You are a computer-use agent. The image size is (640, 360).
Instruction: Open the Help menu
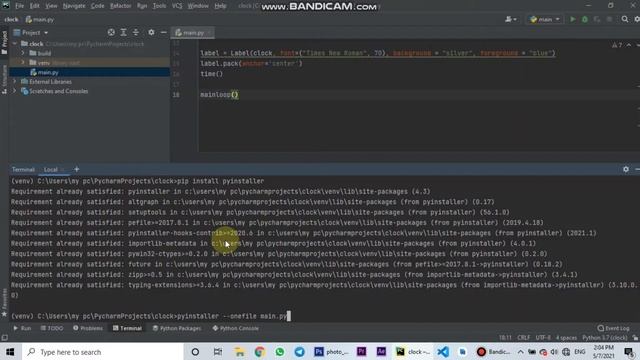[220, 6]
